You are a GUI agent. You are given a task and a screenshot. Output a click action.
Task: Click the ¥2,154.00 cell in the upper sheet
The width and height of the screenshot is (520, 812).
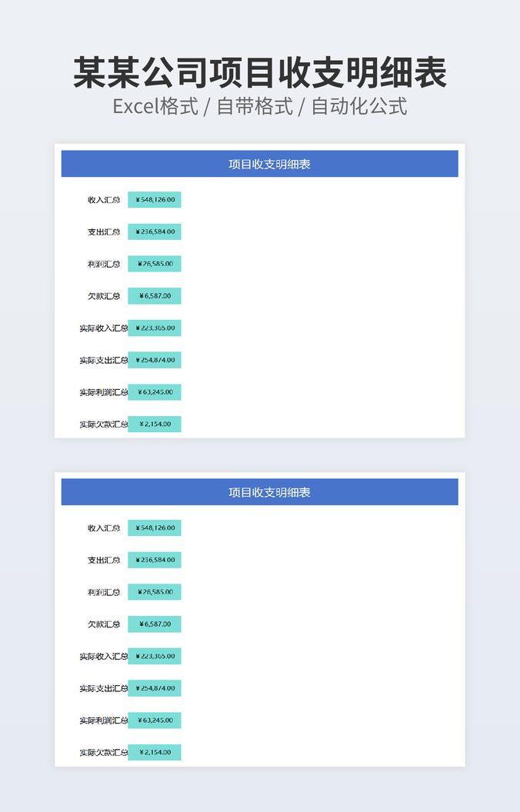[155, 424]
